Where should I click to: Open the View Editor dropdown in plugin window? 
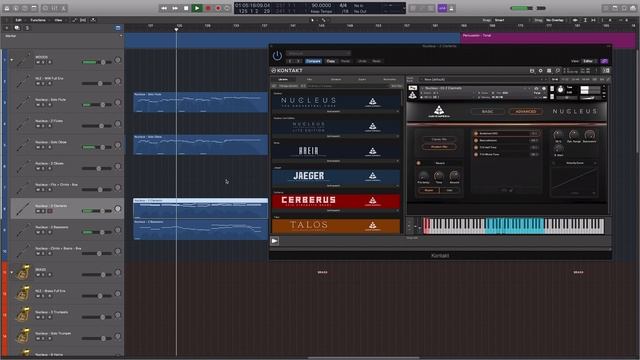[x=589, y=61]
